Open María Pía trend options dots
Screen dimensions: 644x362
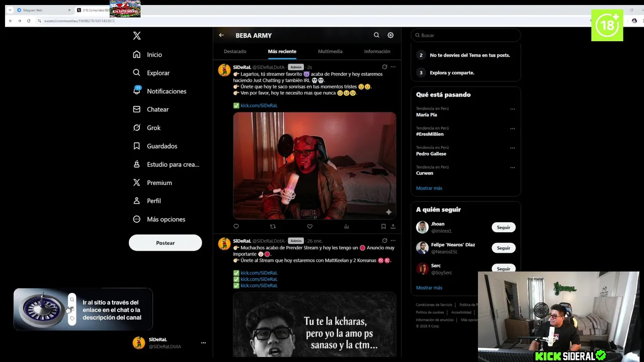512,109
